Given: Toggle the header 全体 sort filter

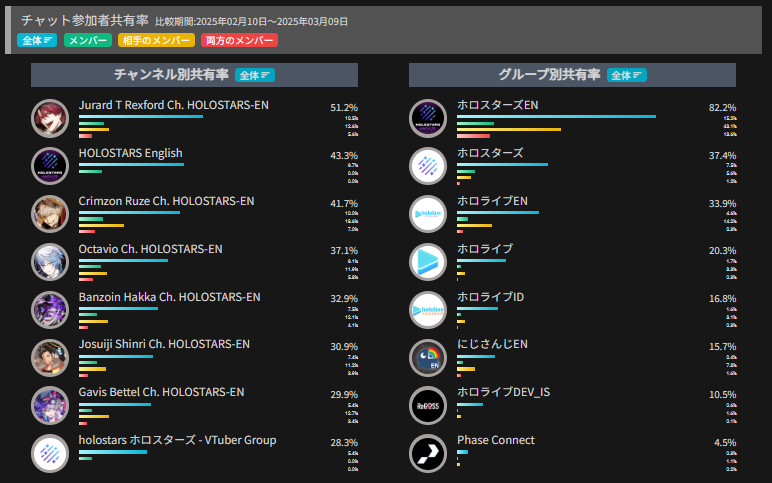Looking at the screenshot, I should [37, 40].
